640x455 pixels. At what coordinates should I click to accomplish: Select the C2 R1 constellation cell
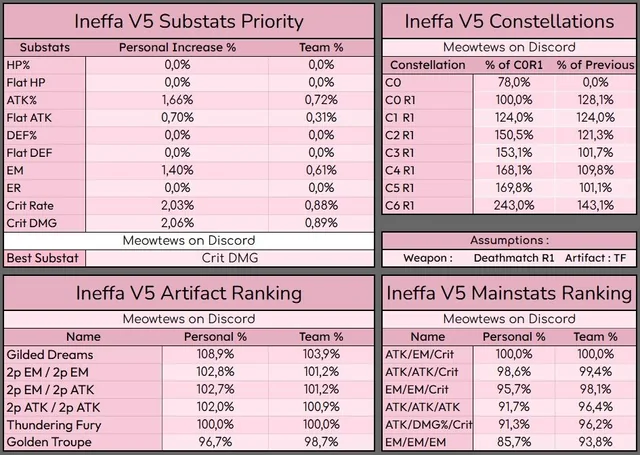pyautogui.click(x=428, y=135)
